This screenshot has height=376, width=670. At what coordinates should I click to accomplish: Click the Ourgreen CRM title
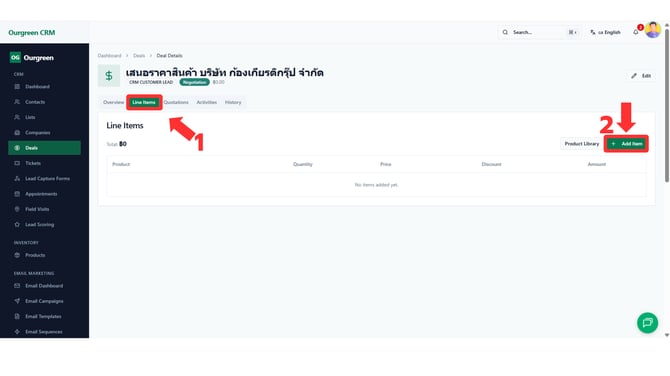(x=32, y=32)
